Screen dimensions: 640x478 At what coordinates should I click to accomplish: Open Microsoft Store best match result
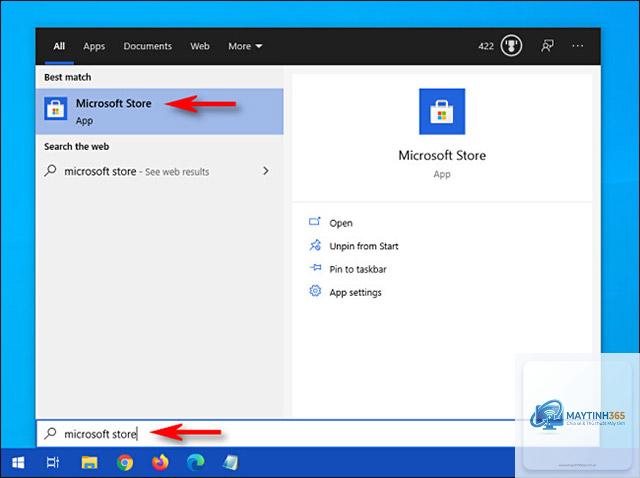pyautogui.click(x=160, y=111)
